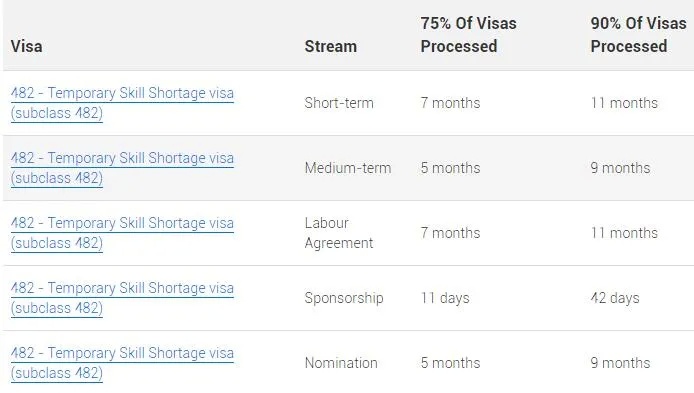Click the 7 months cell in Short-term row
This screenshot has width=694, height=393.
450,103
